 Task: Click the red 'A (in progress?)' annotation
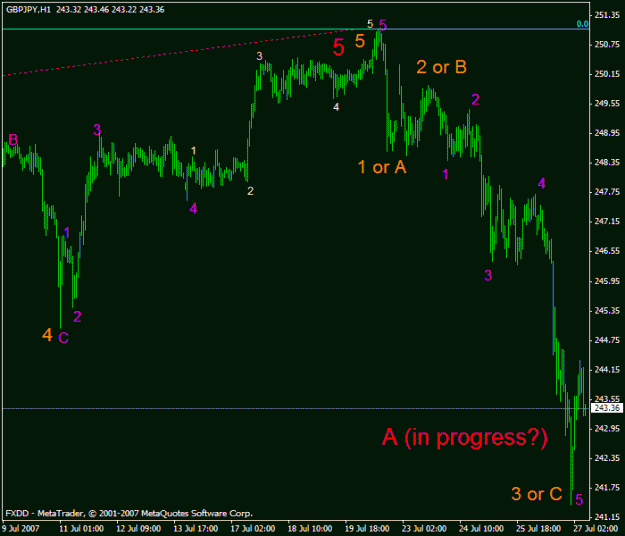tap(465, 437)
